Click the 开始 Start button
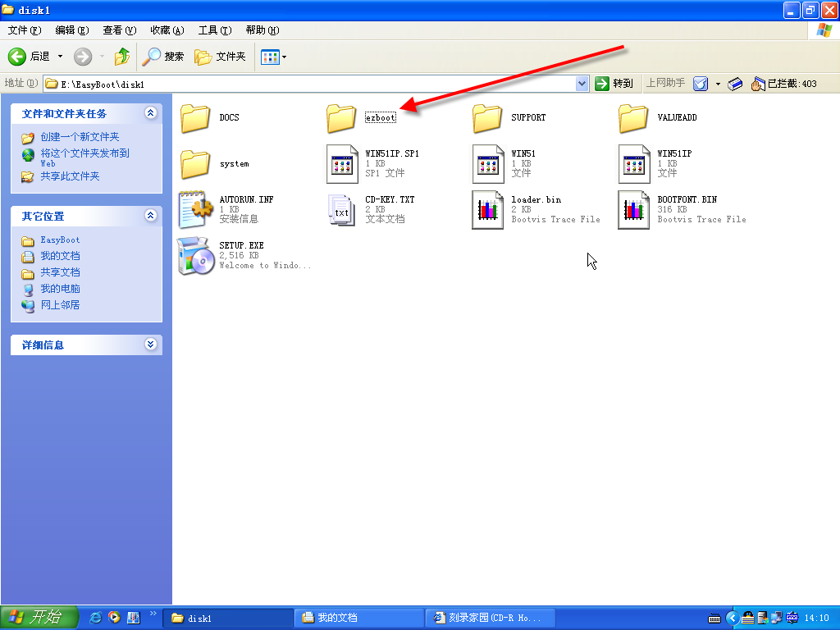Image resolution: width=840 pixels, height=630 pixels. click(x=39, y=618)
